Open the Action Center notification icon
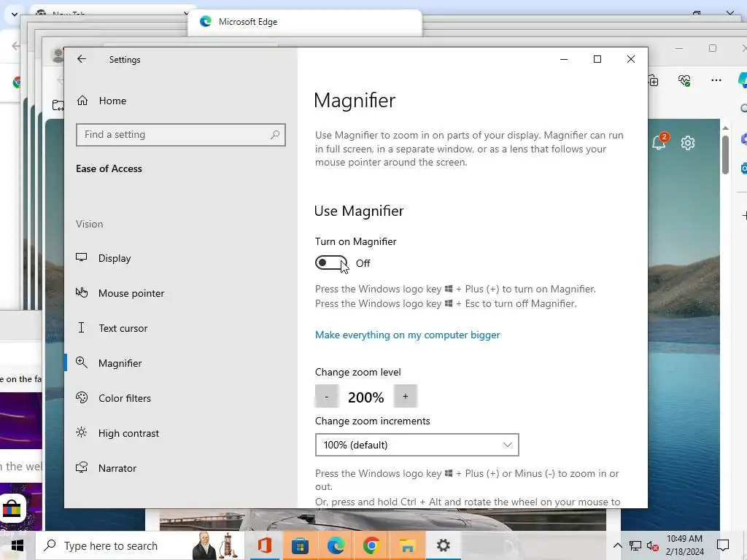The width and height of the screenshot is (747, 560). pos(723,545)
